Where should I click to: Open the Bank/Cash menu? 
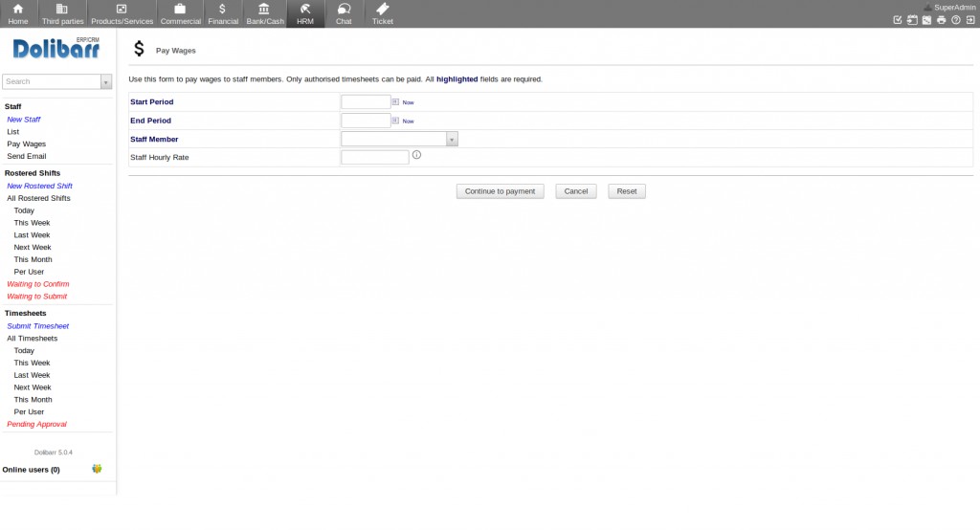265,13
